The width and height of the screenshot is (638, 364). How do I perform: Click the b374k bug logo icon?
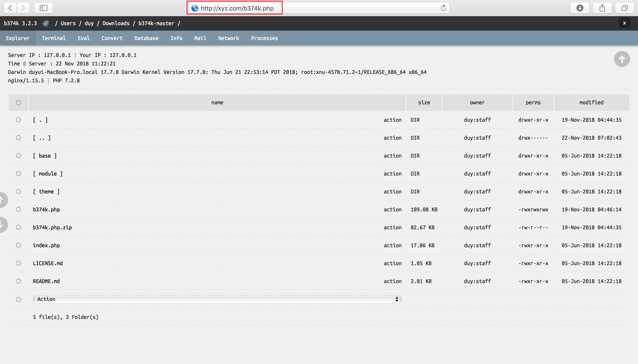point(46,23)
